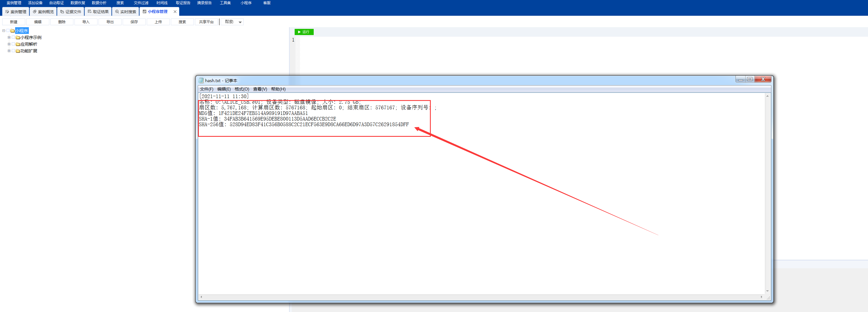Click the hash.txt Notepad title icon
Screen dimensions: 868x312
coord(201,81)
